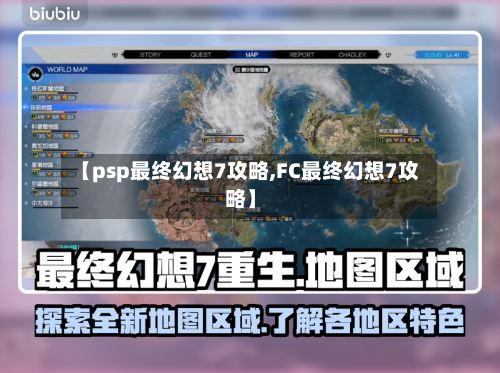Click the WORLD MAP header title
This screenshot has height=373, width=500.
67,69
